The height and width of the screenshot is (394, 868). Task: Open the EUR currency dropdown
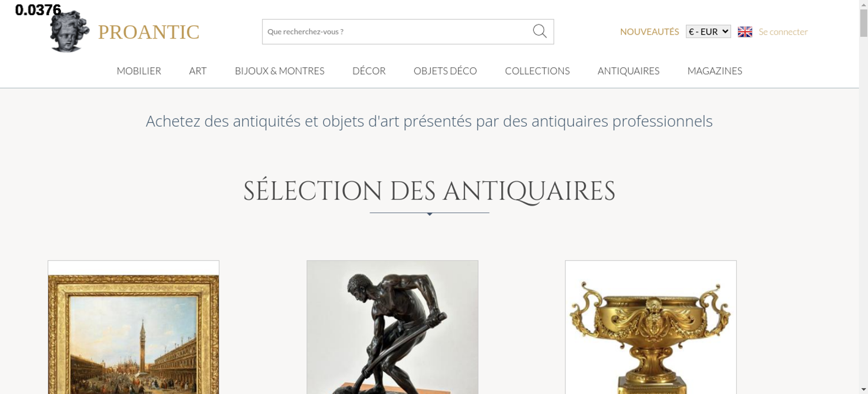(708, 32)
